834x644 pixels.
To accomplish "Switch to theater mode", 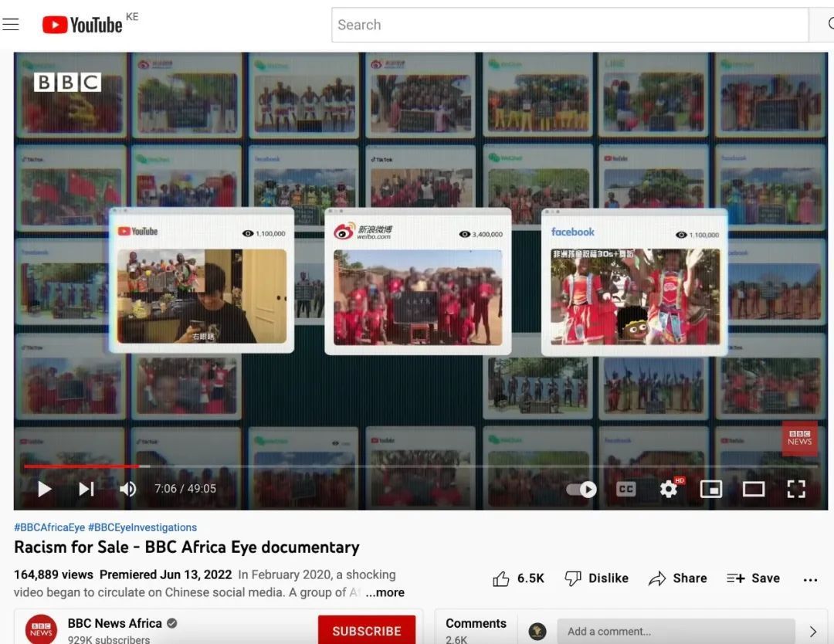I will [753, 489].
